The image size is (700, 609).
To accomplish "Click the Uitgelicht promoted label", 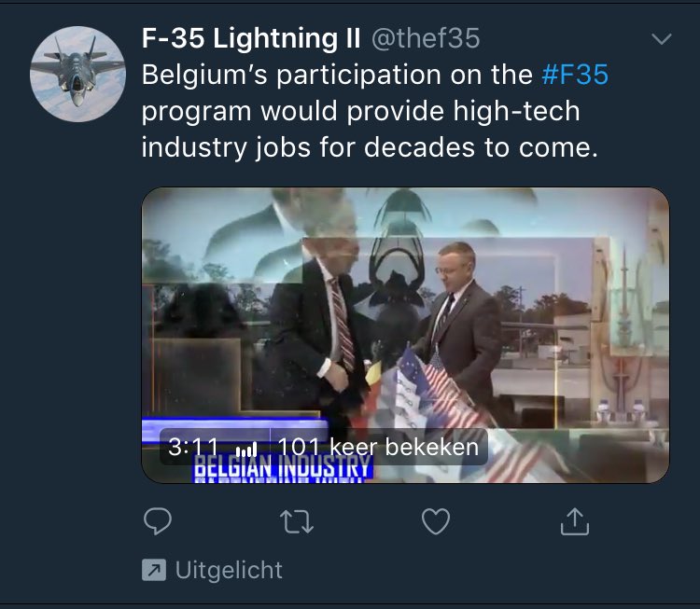I will pos(229,570).
